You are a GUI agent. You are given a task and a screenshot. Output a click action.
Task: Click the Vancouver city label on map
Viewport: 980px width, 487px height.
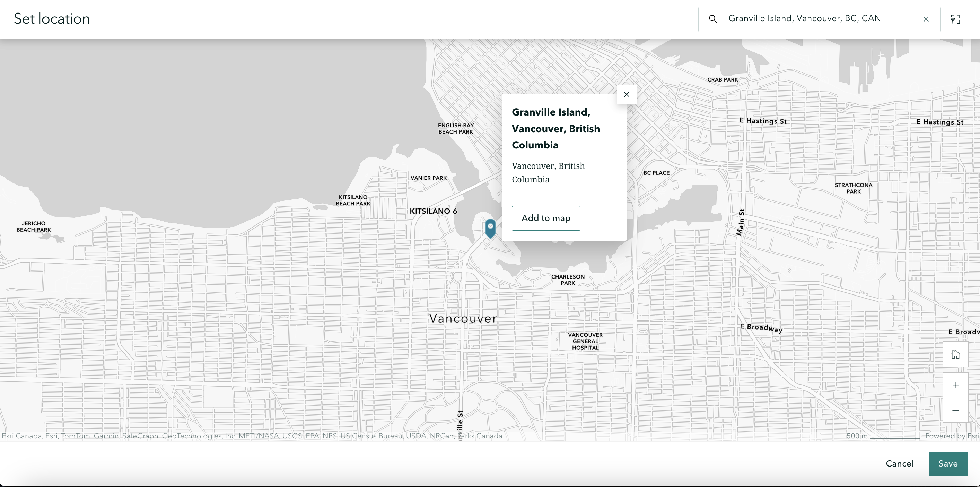463,318
